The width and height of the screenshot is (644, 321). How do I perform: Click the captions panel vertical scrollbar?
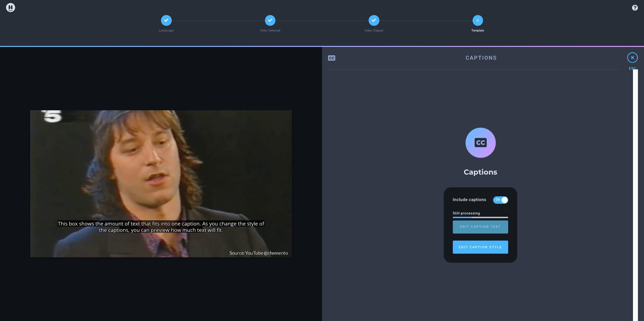tap(635, 195)
